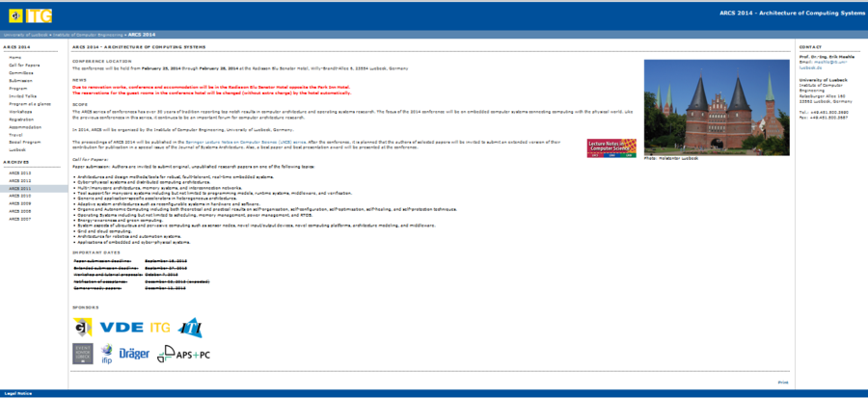The height and width of the screenshot is (398, 868).
Task: Click the Energy-awareness and green computing bullet
Action: pos(120,220)
